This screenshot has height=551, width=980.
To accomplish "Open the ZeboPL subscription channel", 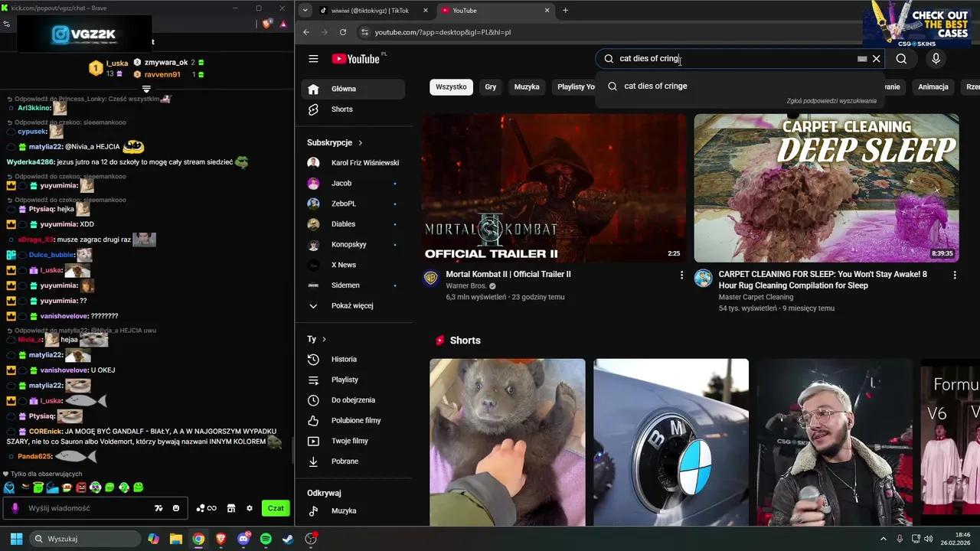I will [x=353, y=204].
